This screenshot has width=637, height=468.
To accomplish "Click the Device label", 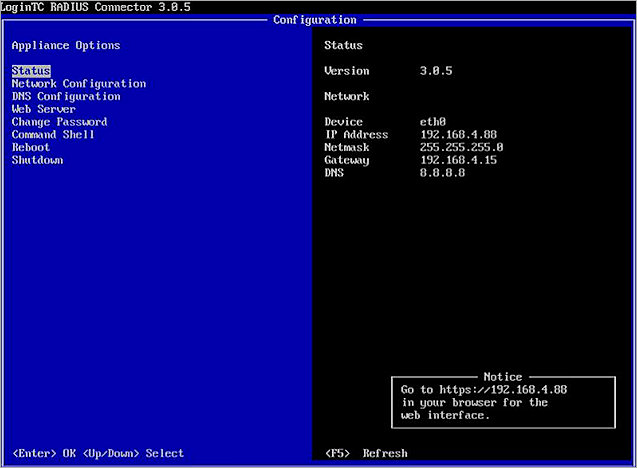I will tap(343, 122).
